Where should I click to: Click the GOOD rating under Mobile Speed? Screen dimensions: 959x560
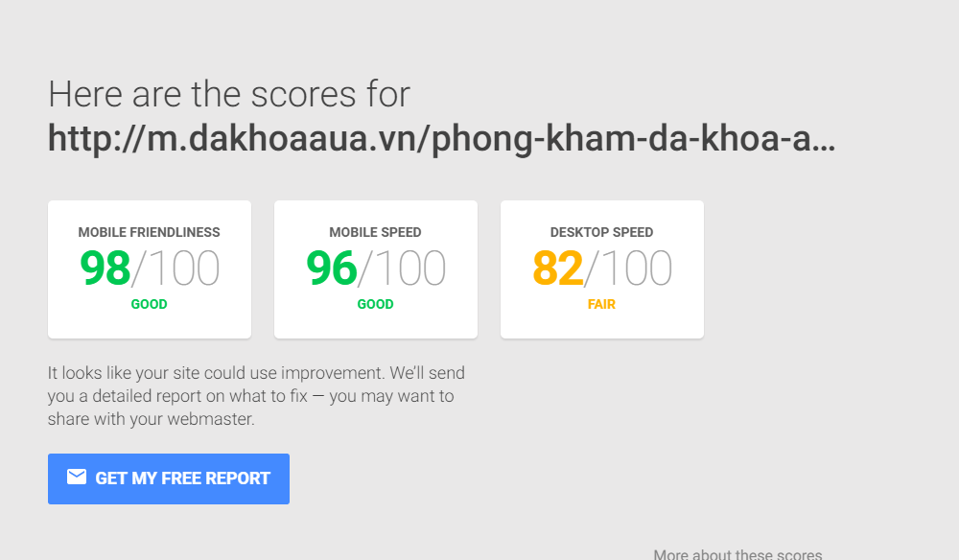click(x=376, y=304)
